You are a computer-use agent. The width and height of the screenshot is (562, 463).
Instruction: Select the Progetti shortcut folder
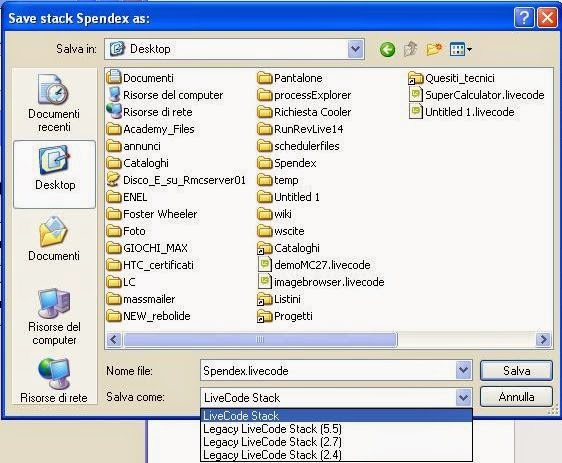(285, 316)
